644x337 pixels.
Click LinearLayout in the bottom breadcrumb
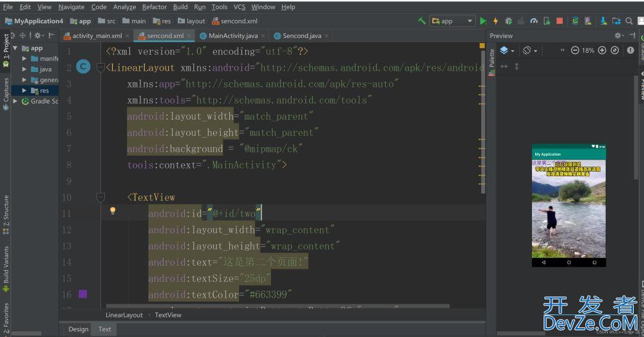(124, 315)
